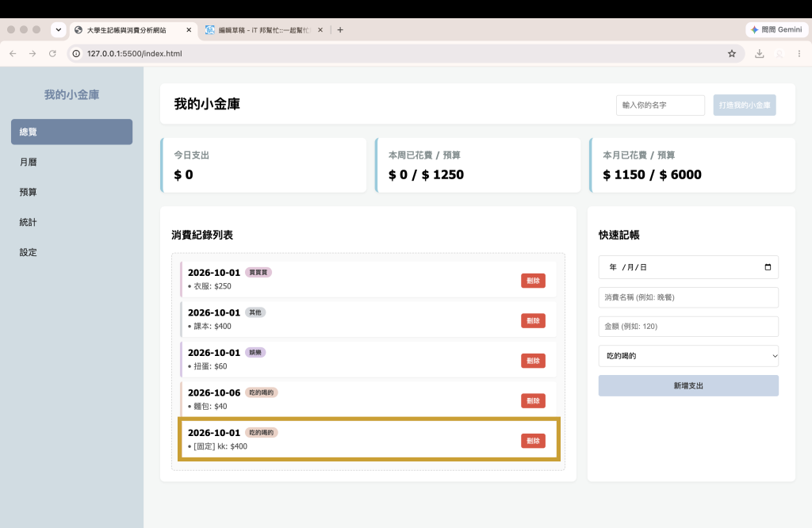
Task: Open the 總覽 sidebar page
Action: click(x=71, y=132)
